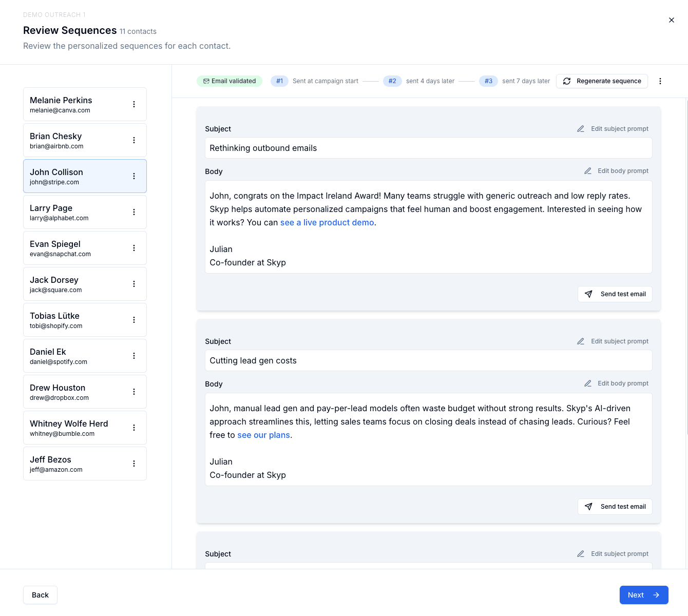Select sequence step #3
The height and width of the screenshot is (616, 688).
[x=488, y=81]
